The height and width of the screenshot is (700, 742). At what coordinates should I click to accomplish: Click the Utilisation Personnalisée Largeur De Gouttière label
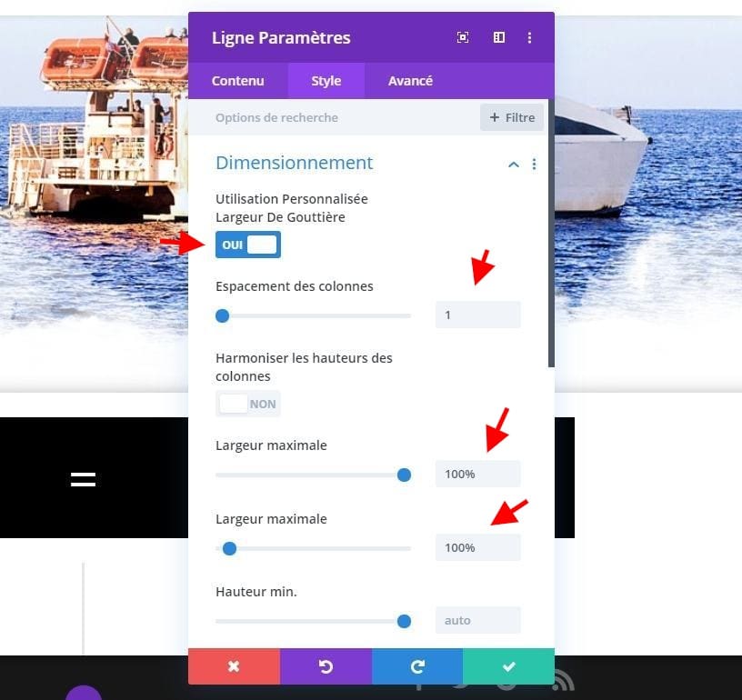click(292, 208)
